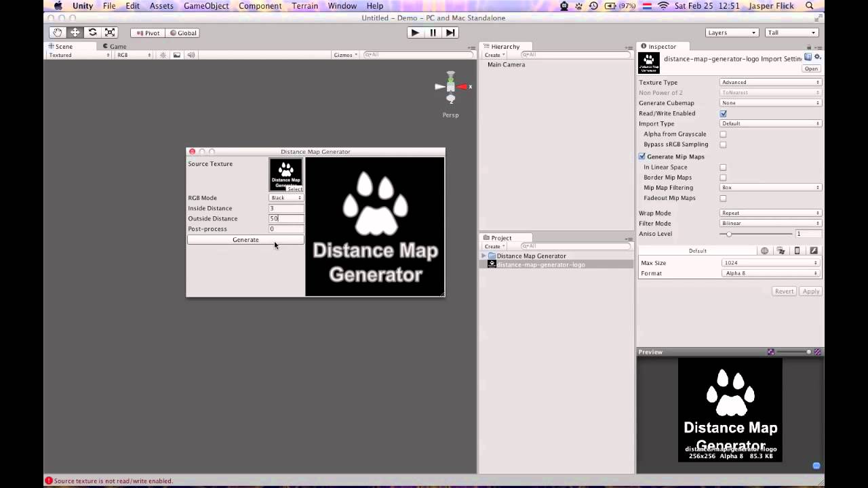Enable the In Linear Space checkbox
Image resolution: width=868 pixels, height=488 pixels.
pyautogui.click(x=723, y=167)
